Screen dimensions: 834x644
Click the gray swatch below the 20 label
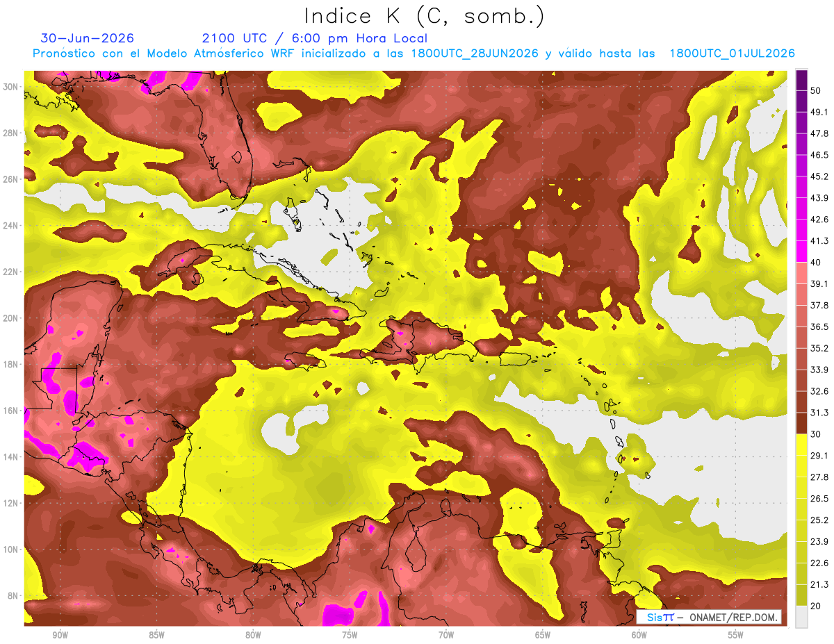pos(801,616)
